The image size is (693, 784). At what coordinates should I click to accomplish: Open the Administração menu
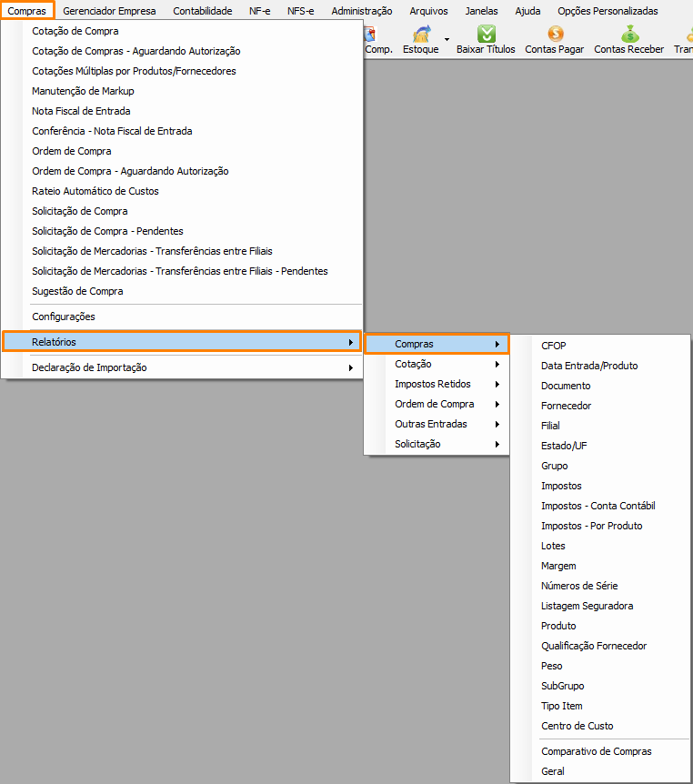[x=361, y=11]
